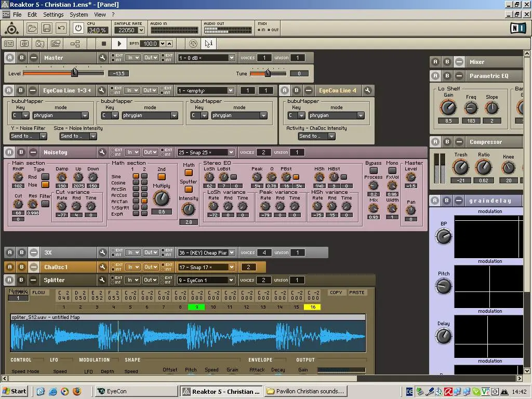
Task: Click the MIDI learn round icon
Action: [193, 44]
